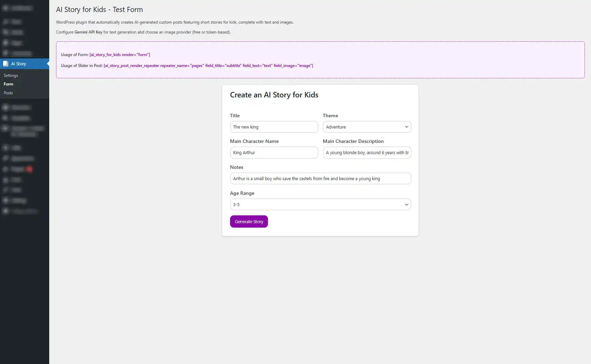This screenshot has width=591, height=364.
Task: Edit the Notes field about Arthur
Action: [320, 178]
